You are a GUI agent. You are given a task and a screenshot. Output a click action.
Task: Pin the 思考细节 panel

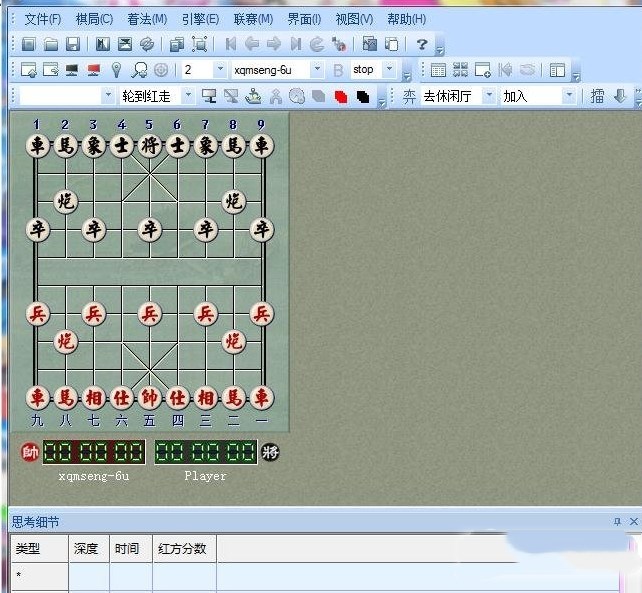[617, 521]
